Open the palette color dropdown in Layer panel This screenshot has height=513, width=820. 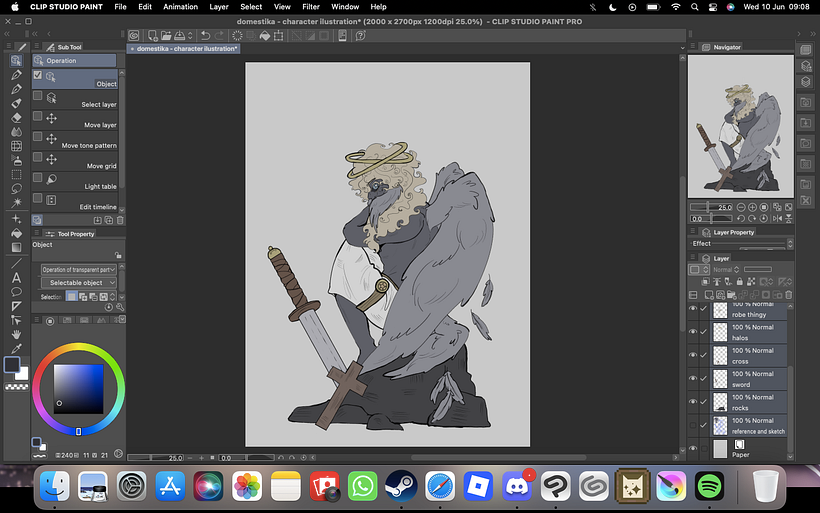point(699,270)
